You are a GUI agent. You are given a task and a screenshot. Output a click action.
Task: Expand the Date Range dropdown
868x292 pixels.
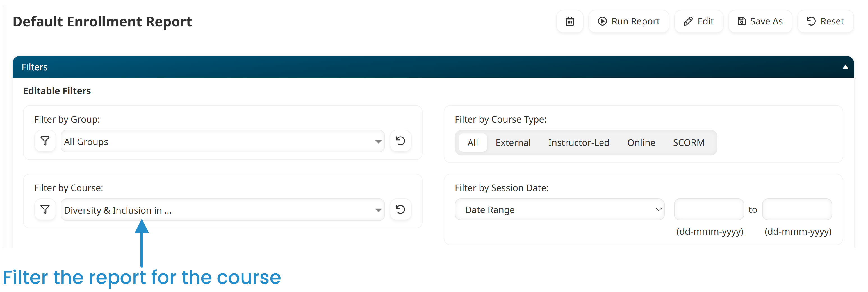pyautogui.click(x=559, y=210)
